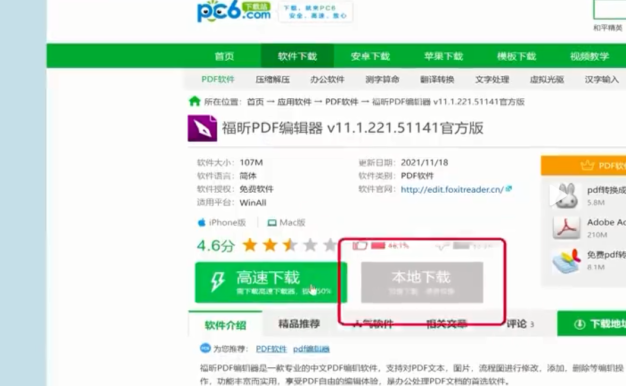Click the WinAll platform value
The width and height of the screenshot is (626, 386).
point(253,202)
